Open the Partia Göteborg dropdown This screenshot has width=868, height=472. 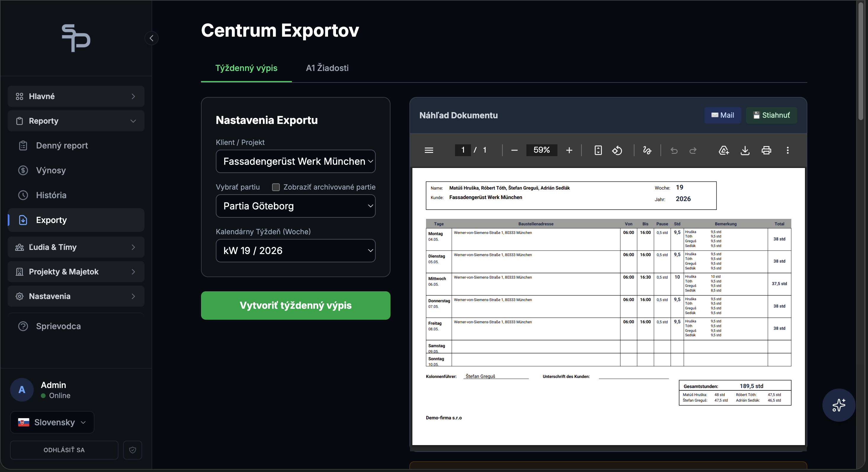[x=295, y=206]
